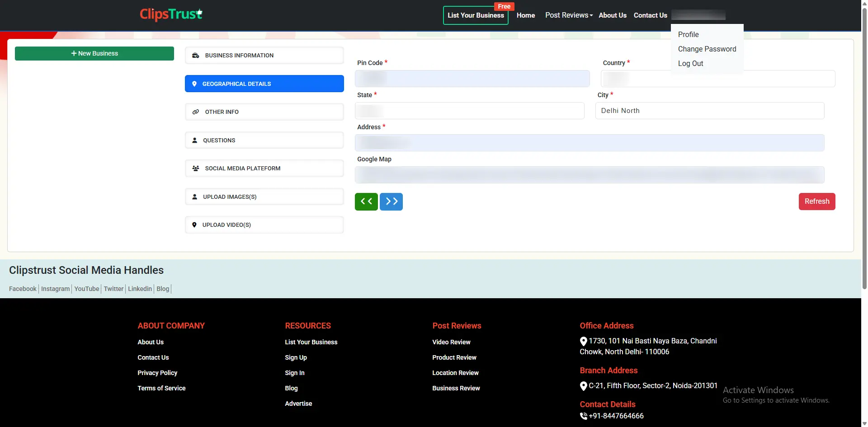Click the City field showing Delhi North
This screenshot has width=868, height=427.
[710, 111]
